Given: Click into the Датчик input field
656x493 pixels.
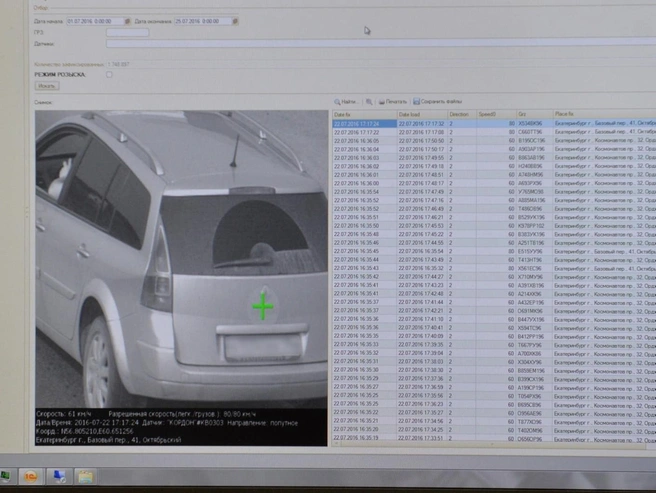Looking at the screenshot, I should [x=381, y=43].
